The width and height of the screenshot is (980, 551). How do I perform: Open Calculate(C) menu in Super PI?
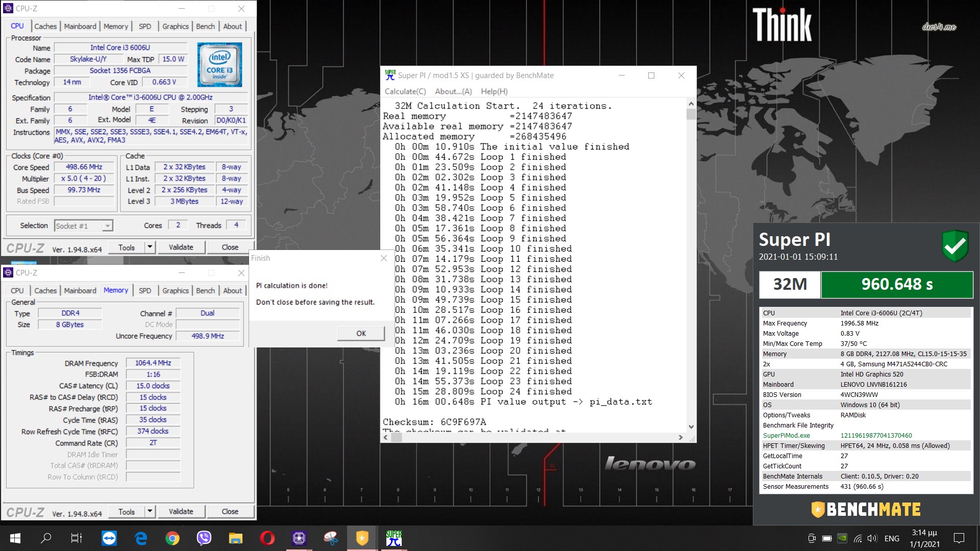coord(405,91)
